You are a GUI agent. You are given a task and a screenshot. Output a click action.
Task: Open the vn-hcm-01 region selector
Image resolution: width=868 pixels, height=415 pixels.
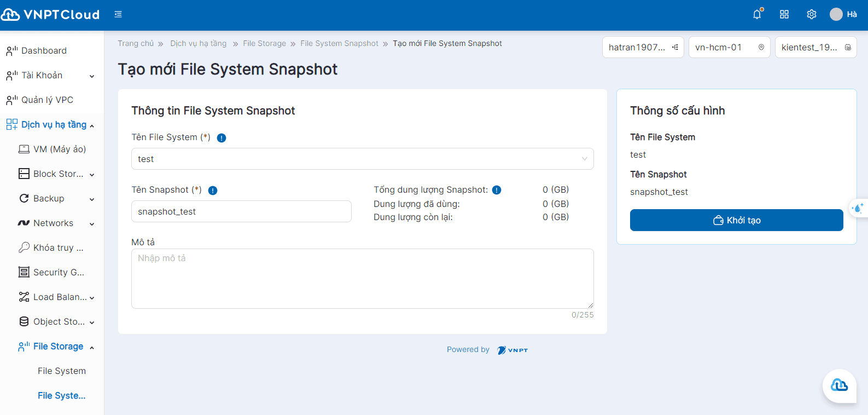point(730,47)
